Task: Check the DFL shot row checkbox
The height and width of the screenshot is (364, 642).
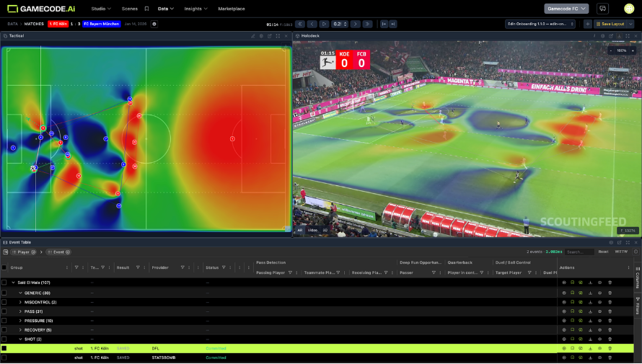Action: [4, 348]
